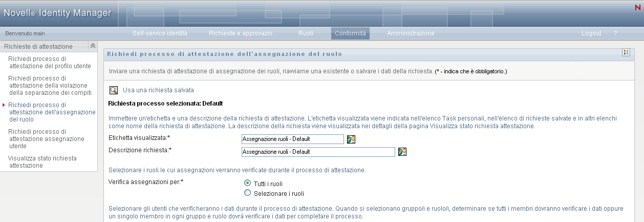
Task: Open localization icon beside Descrizione richiesta
Action: pos(402,151)
